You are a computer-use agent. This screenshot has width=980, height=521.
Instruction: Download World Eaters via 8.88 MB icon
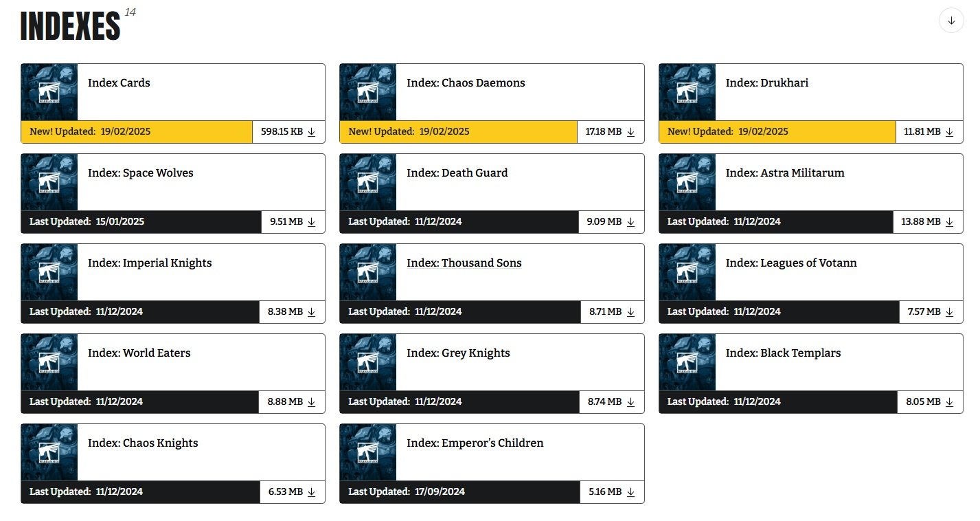(312, 402)
